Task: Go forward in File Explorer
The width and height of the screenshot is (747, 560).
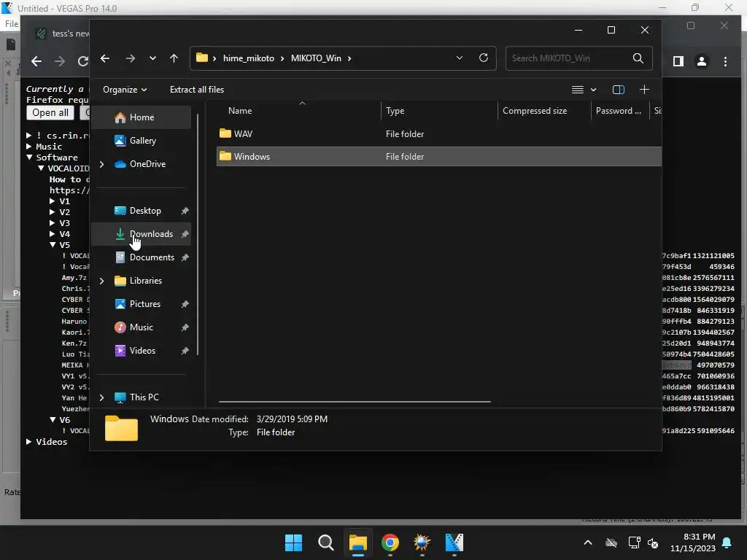Action: (x=130, y=58)
